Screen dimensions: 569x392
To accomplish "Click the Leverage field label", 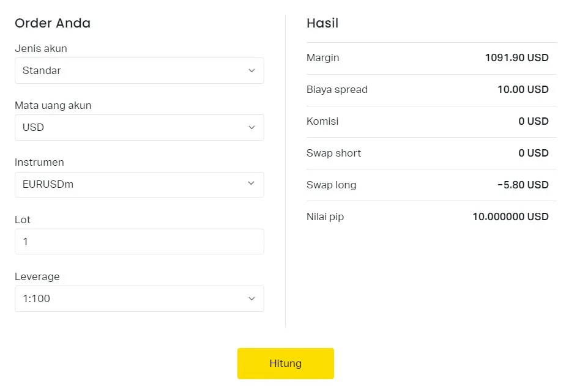I will (x=37, y=277).
